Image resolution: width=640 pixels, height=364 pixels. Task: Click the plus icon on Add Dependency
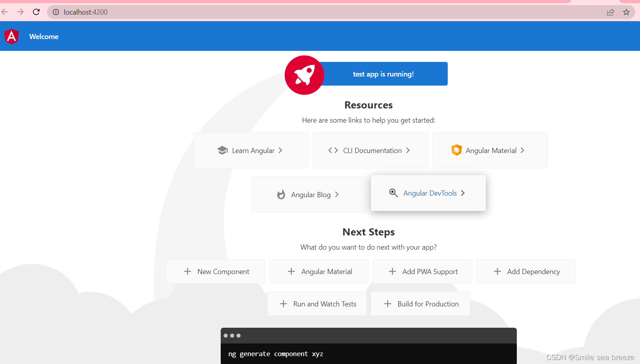[497, 271]
